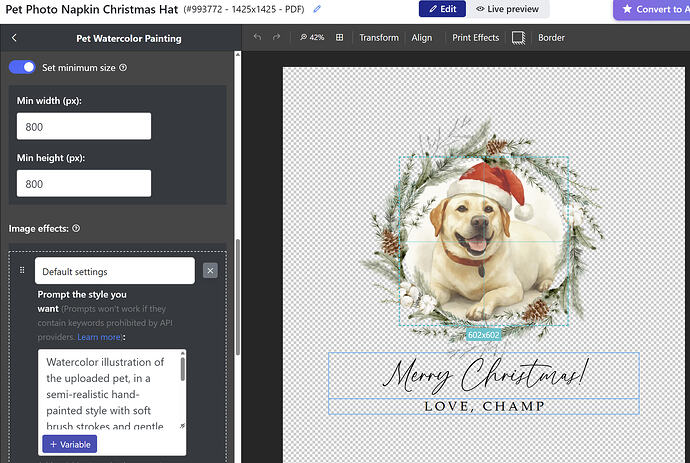Click the Convert to button

(x=653, y=9)
